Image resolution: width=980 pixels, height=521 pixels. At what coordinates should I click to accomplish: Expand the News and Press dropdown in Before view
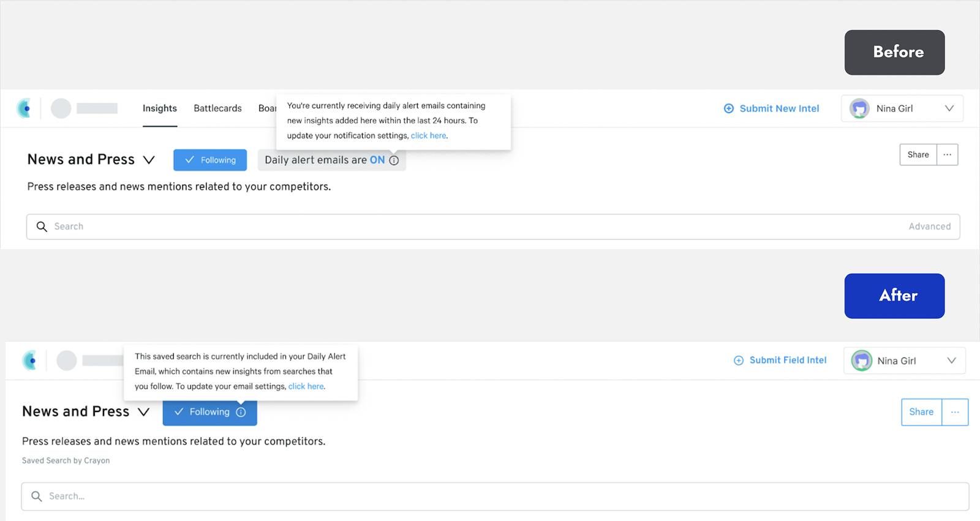[149, 160]
